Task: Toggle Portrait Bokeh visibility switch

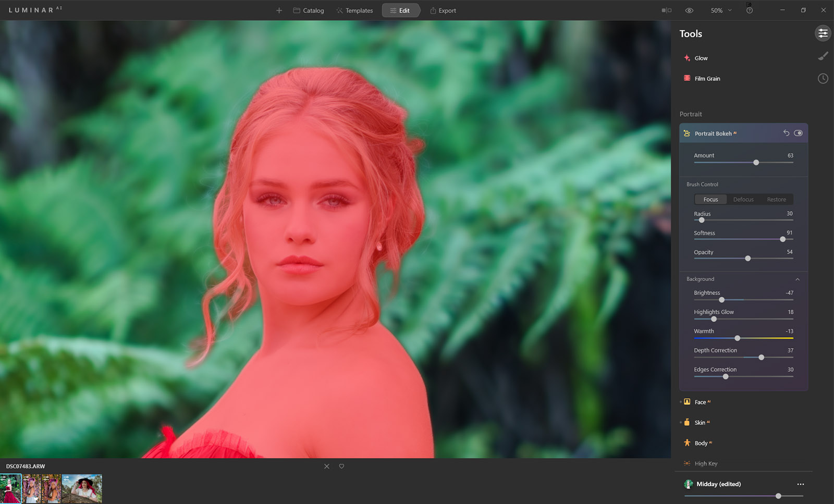Action: click(798, 133)
